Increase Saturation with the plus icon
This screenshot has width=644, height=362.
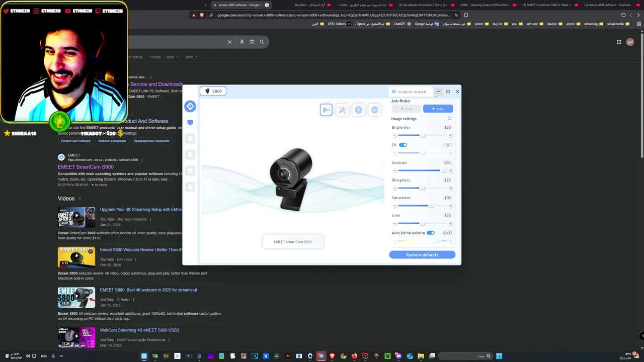(450, 206)
